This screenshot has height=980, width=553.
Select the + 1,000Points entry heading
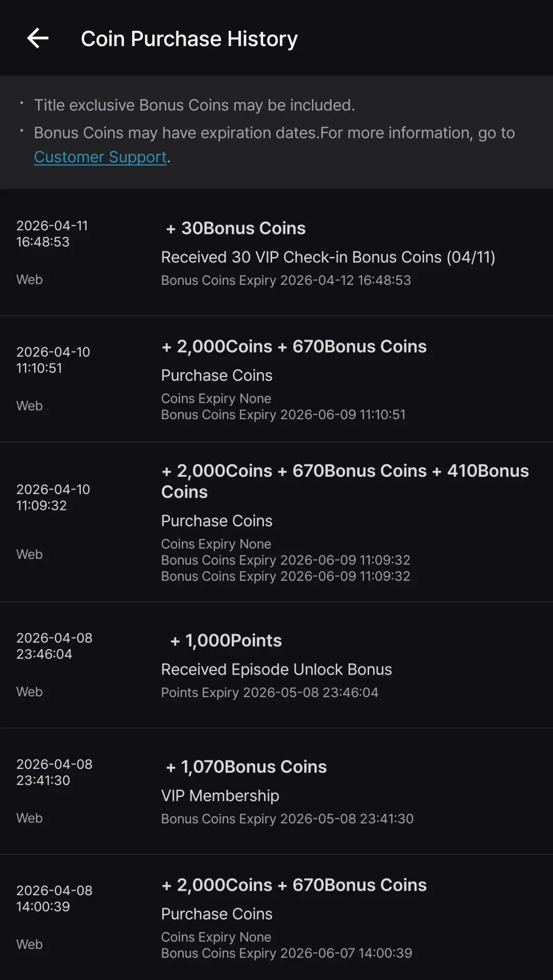pyautogui.click(x=226, y=641)
